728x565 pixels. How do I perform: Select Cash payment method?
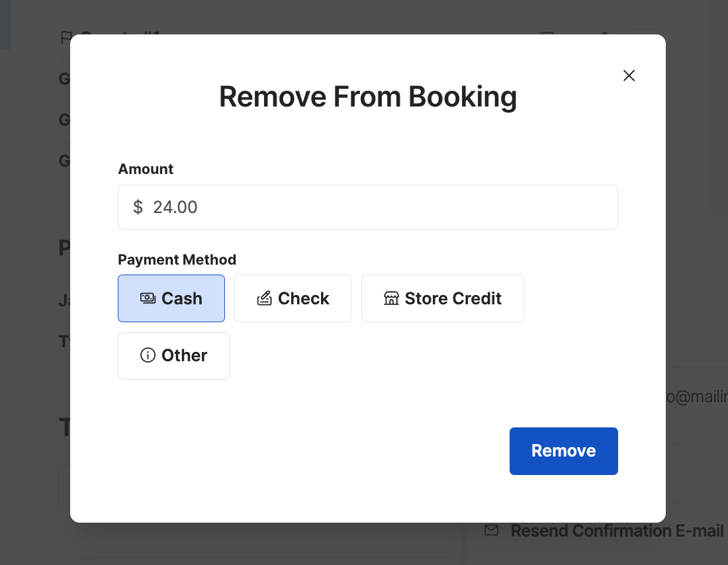(171, 298)
